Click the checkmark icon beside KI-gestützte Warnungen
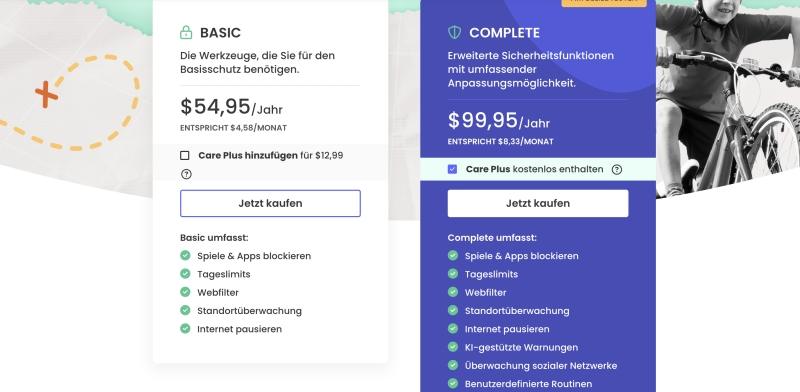Screen dimensions: 800x392 pyautogui.click(x=453, y=347)
